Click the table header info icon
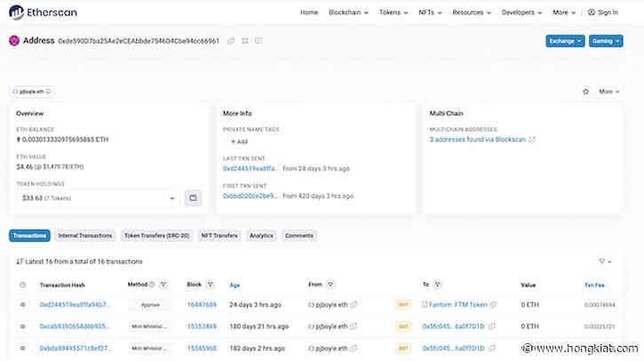Image resolution: width=644 pixels, height=361 pixels. 22,285
